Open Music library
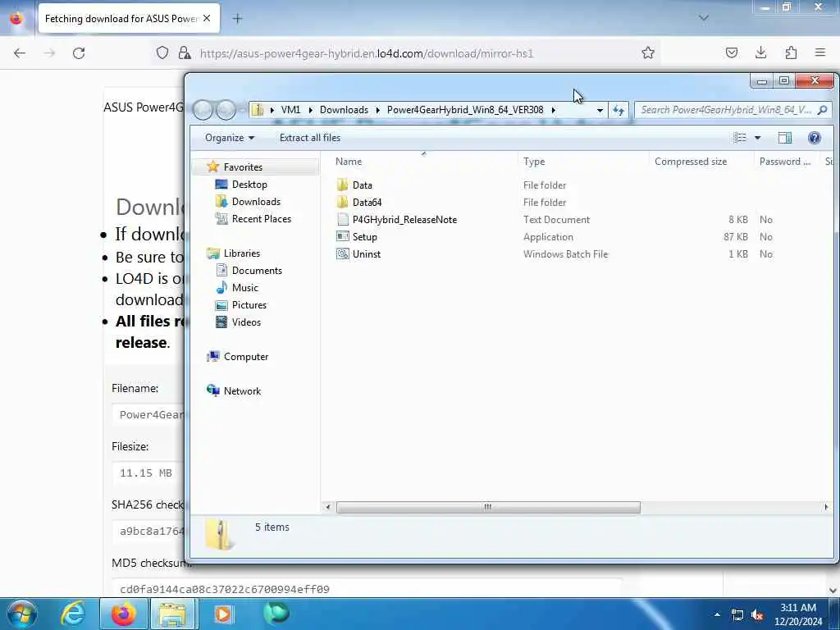Image resolution: width=840 pixels, height=630 pixels. [x=244, y=288]
